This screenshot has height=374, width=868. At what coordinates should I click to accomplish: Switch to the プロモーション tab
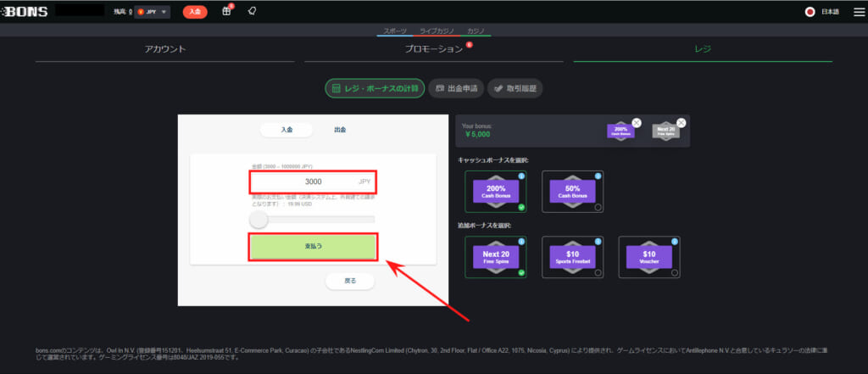[434, 49]
